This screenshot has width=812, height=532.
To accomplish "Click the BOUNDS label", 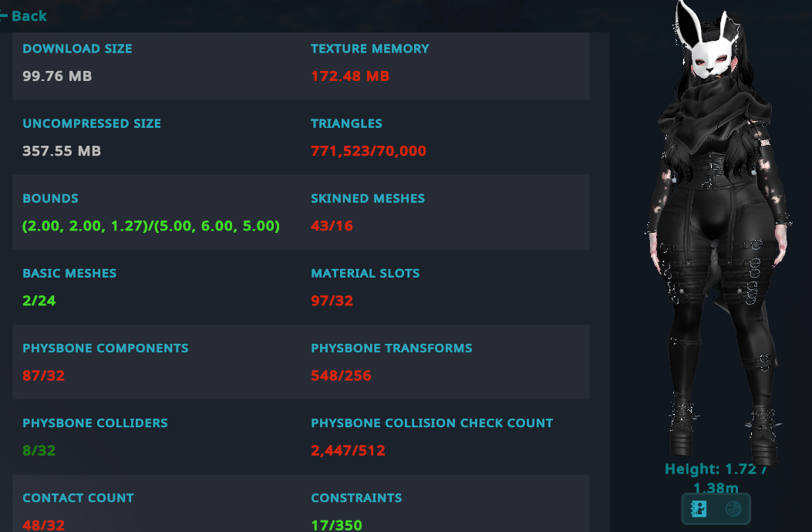I will (50, 198).
